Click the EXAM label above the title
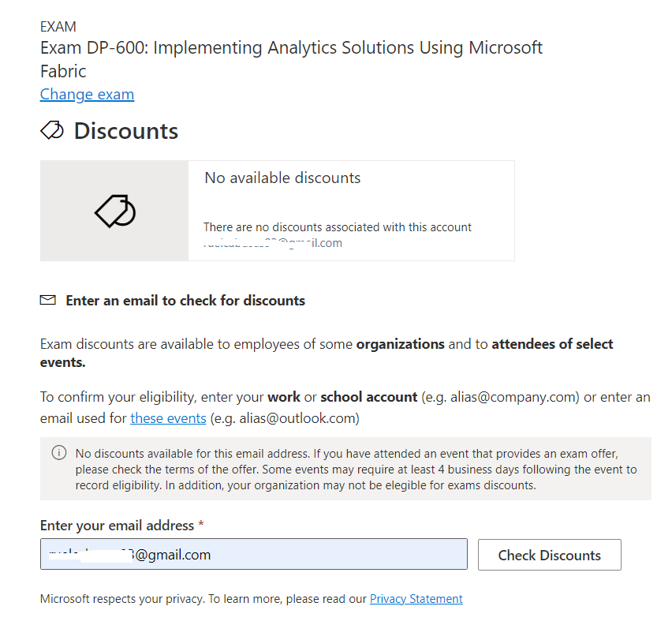This screenshot has width=672, height=625. click(x=58, y=27)
